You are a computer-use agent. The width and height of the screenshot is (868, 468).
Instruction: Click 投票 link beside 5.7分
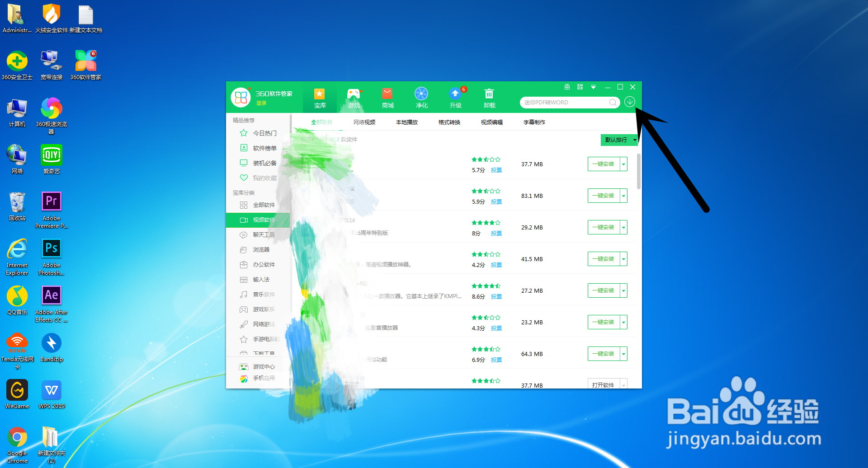click(496, 170)
